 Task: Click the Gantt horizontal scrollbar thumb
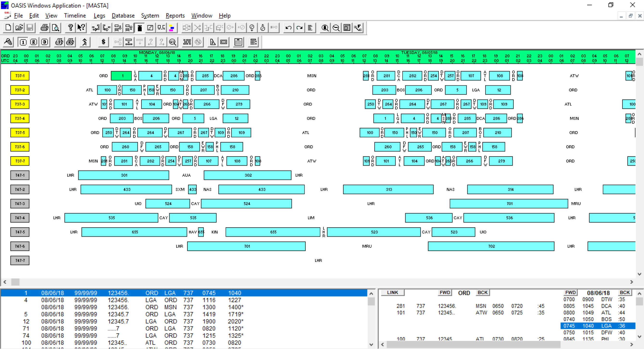click(x=15, y=282)
